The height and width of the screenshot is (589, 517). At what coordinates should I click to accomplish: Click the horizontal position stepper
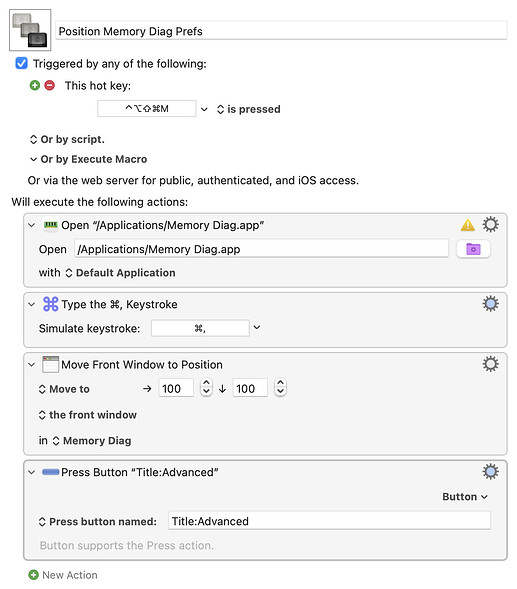pos(206,387)
